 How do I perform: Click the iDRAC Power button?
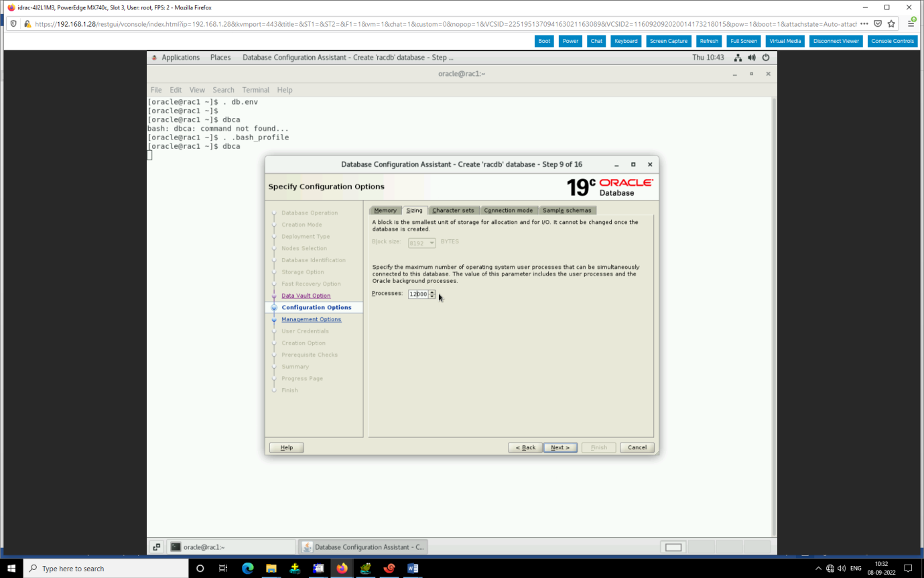[x=570, y=41]
